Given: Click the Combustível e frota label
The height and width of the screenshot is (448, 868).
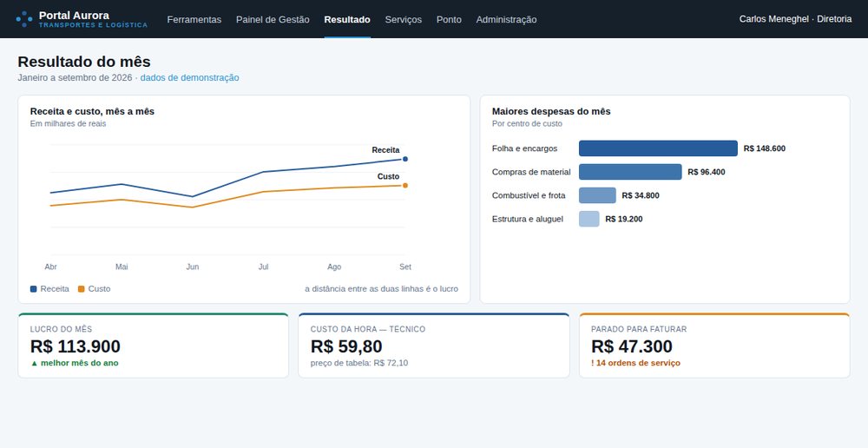Looking at the screenshot, I should pyautogui.click(x=529, y=195).
